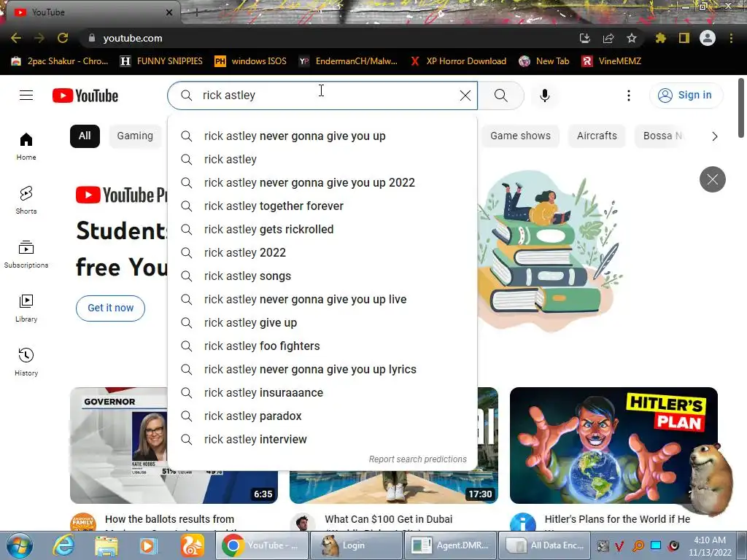Open the 'VineMEMZ' bookmark
The image size is (747, 560).
(x=612, y=61)
